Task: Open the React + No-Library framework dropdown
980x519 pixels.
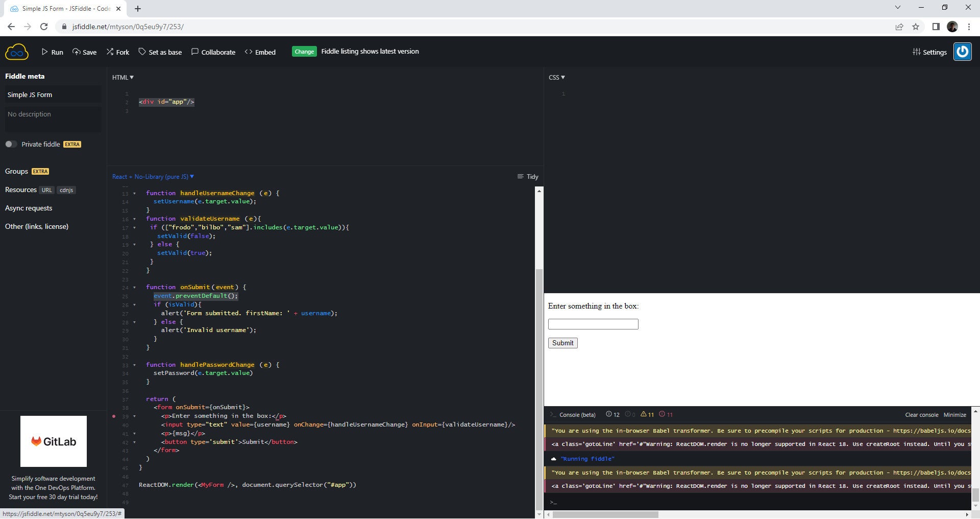Action: tap(153, 177)
